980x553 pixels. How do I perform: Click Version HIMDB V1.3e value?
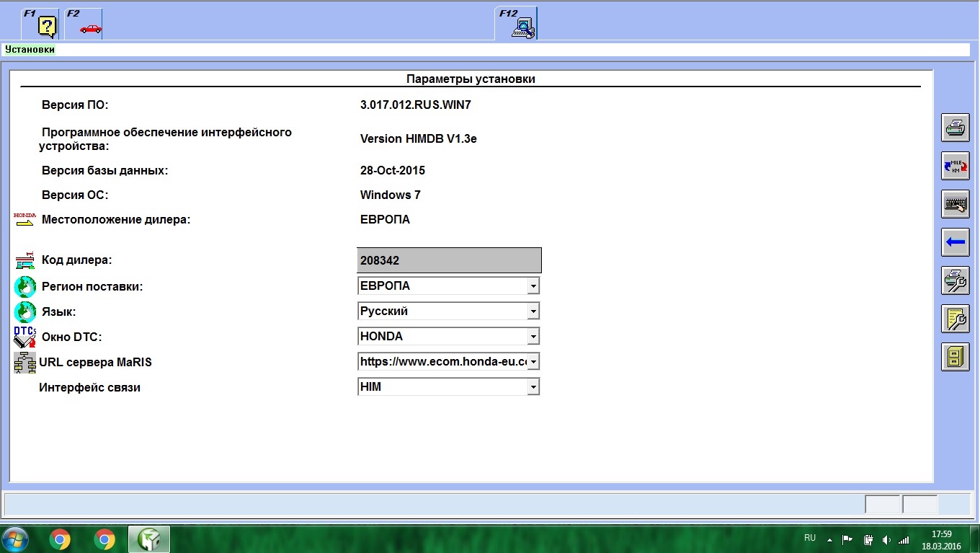tap(418, 138)
